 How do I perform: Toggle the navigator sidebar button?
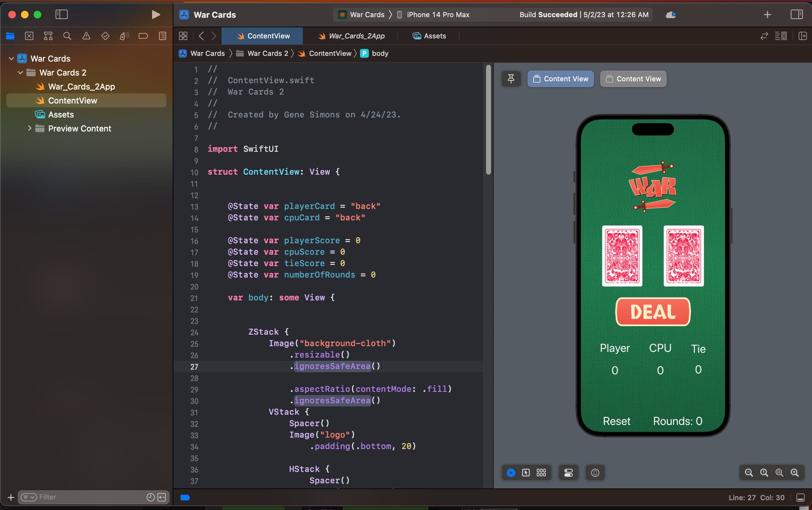tap(61, 14)
